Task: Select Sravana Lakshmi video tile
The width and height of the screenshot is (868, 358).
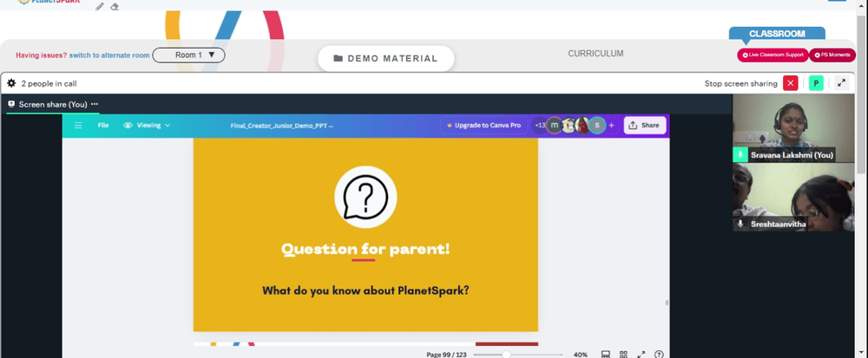Action: [793, 128]
